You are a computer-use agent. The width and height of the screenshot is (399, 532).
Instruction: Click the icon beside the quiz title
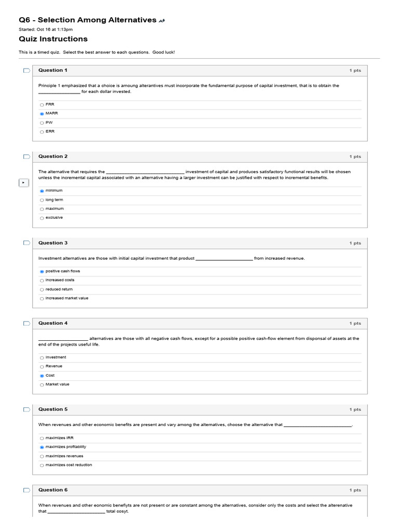click(162, 21)
